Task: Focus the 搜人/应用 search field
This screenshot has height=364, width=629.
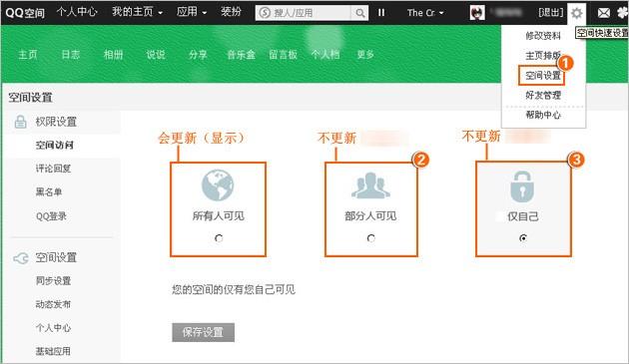Action: coord(304,13)
